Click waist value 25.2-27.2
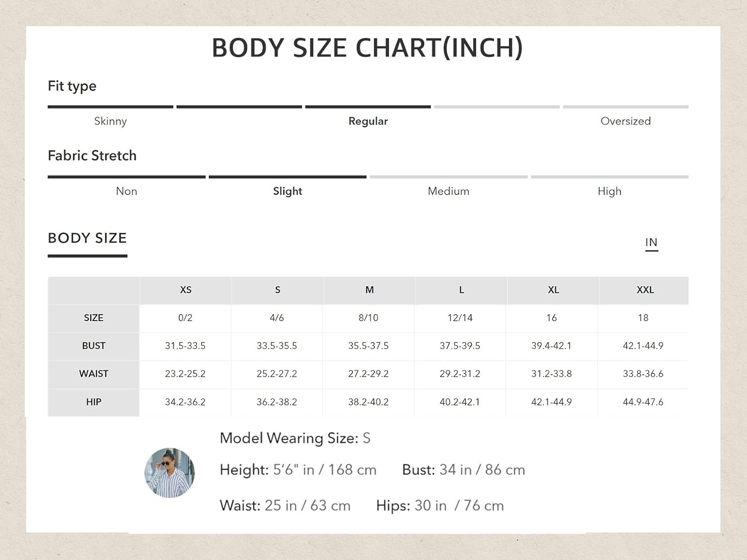Viewport: 747px width, 560px height. [x=277, y=374]
